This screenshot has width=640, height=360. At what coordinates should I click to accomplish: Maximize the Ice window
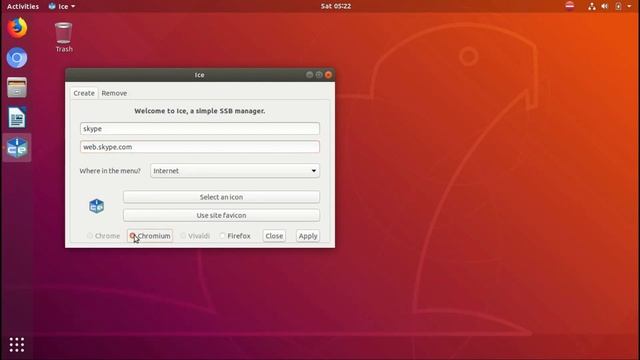(319, 75)
